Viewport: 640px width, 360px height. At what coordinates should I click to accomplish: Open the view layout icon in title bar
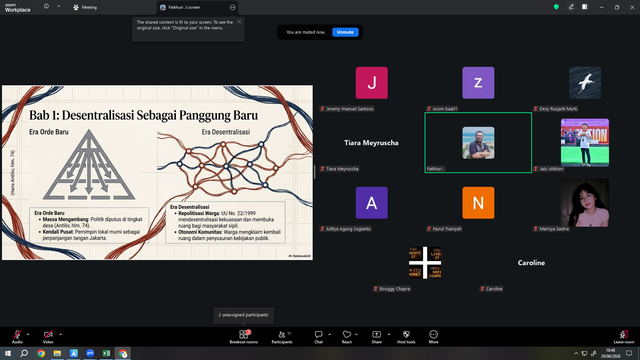pos(584,7)
